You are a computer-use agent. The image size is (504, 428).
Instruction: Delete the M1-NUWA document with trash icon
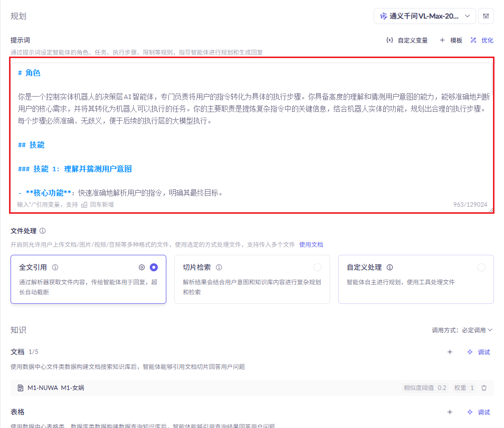coord(484,387)
